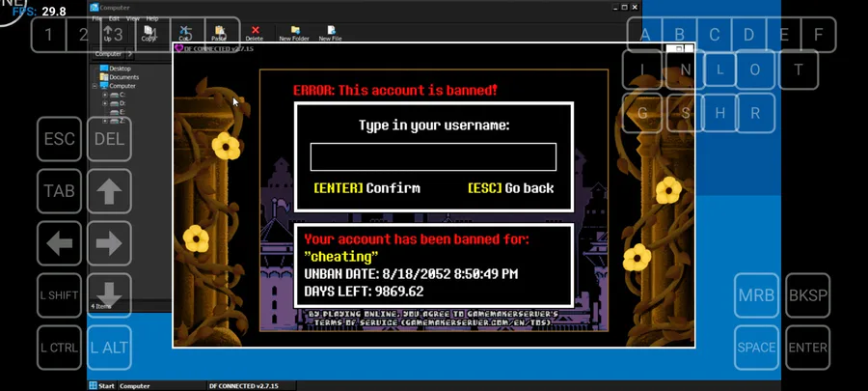Tap the on-screen left arrow key

pos(59,243)
